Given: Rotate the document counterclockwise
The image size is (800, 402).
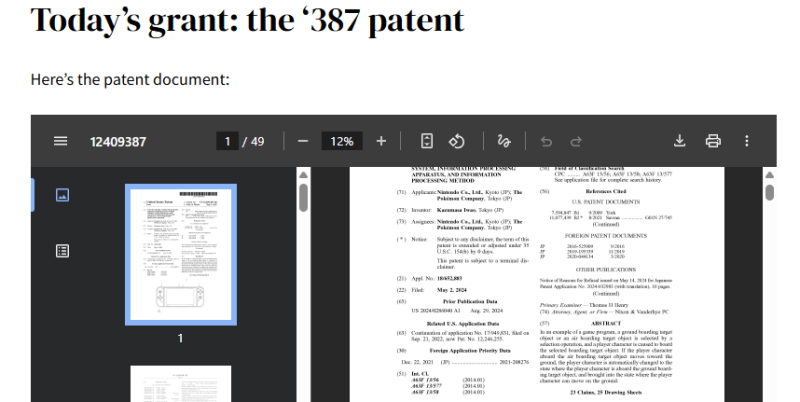Looking at the screenshot, I should coord(457,141).
